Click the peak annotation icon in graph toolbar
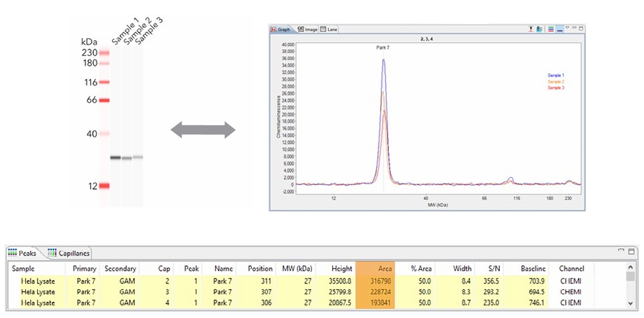Image resolution: width=644 pixels, height=318 pixels. pos(529,29)
